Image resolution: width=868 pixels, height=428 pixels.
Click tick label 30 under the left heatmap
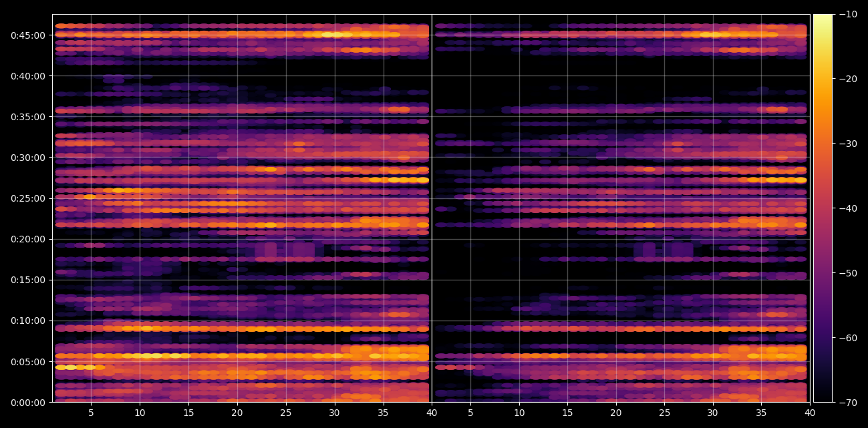point(335,413)
